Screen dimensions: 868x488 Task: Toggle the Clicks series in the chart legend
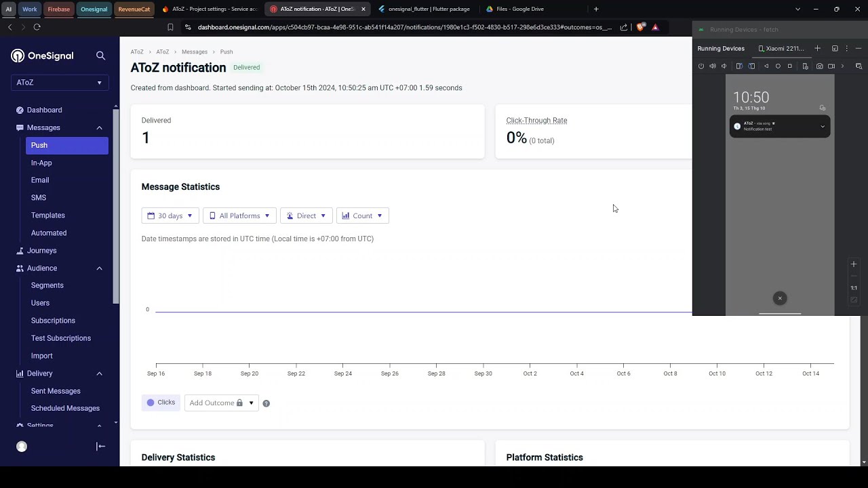tap(161, 403)
